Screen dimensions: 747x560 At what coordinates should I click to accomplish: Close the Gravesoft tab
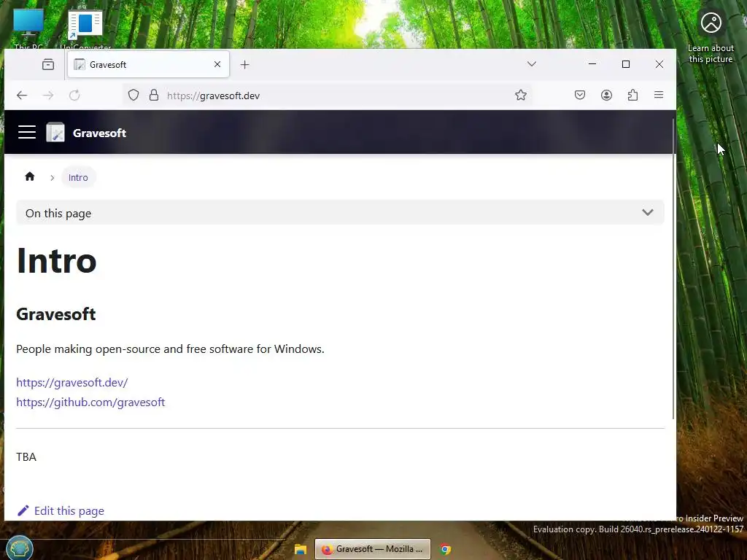click(x=217, y=64)
